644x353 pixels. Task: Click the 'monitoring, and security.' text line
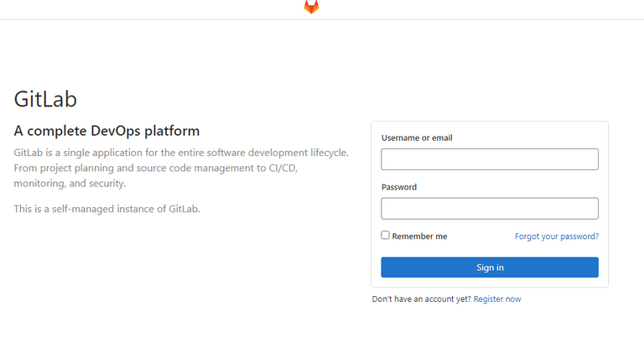click(x=70, y=184)
